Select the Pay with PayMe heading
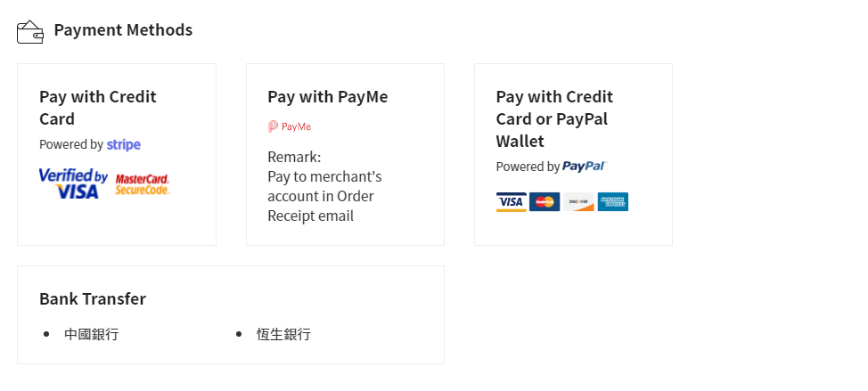This screenshot has width=868, height=391. pos(328,97)
